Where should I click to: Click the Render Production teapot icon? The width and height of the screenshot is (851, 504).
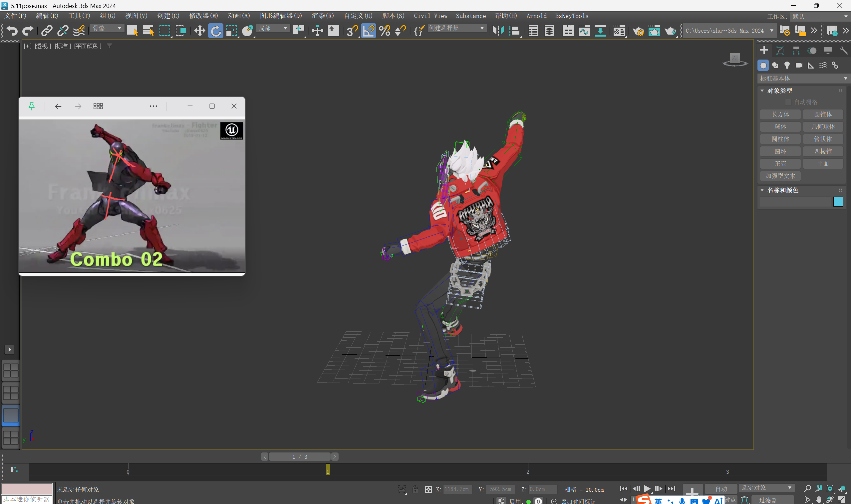point(670,31)
